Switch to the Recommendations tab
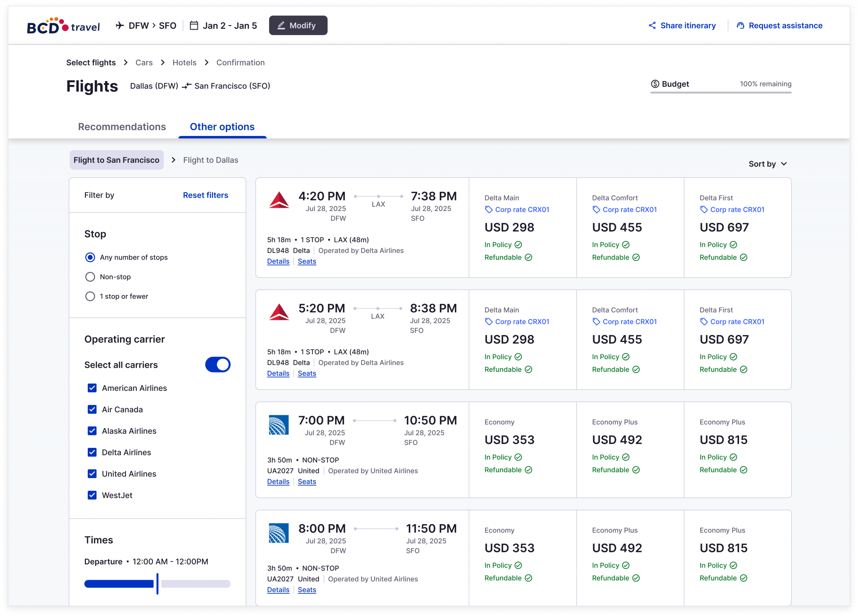The image size is (858, 616). [122, 127]
